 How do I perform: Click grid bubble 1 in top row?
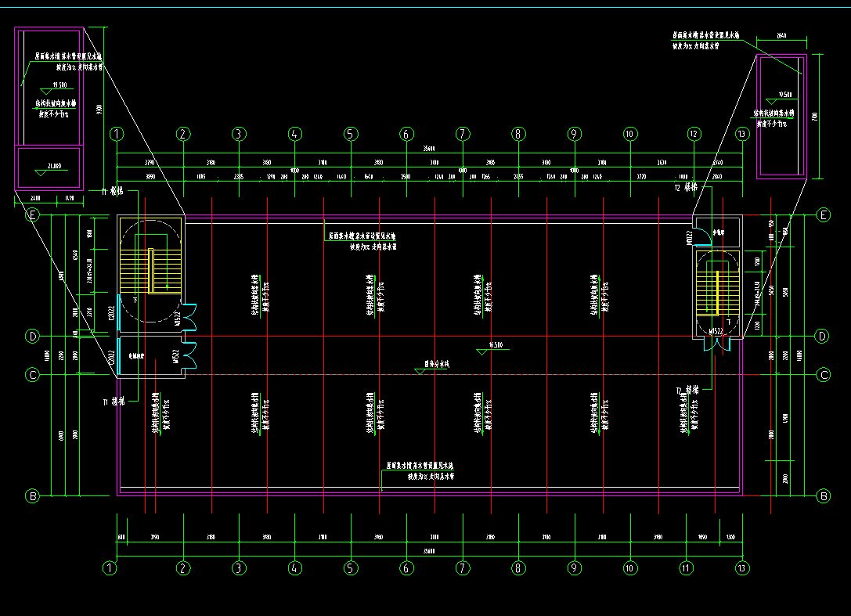tap(117, 134)
